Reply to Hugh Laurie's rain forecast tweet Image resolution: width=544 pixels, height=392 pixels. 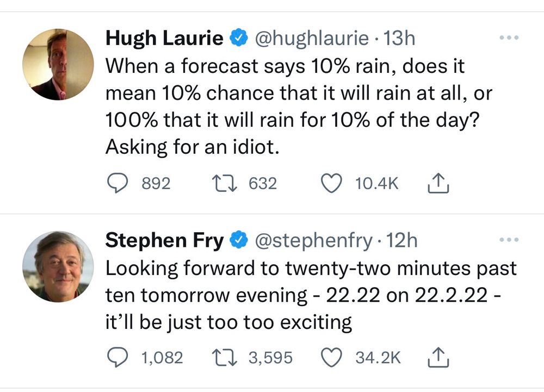(x=118, y=183)
